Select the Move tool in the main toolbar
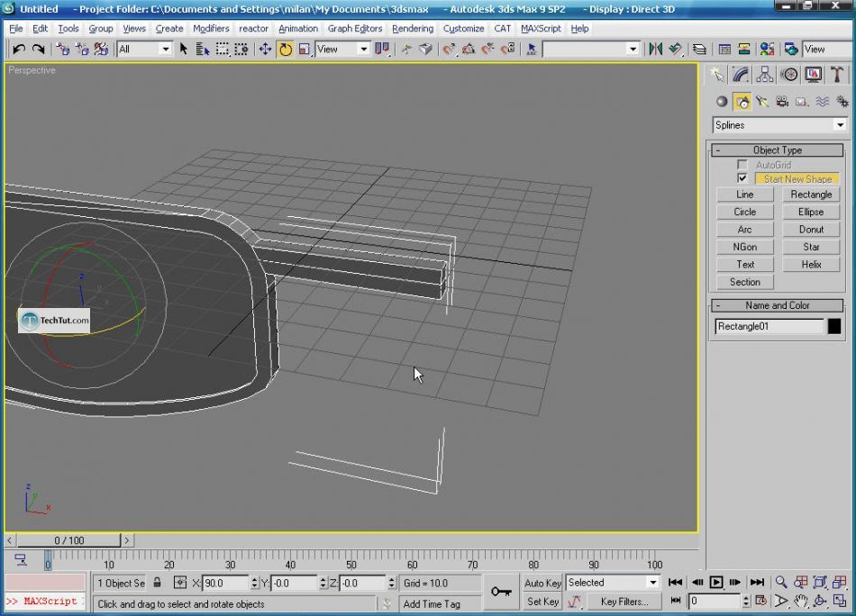Image resolution: width=856 pixels, height=616 pixels. [265, 49]
